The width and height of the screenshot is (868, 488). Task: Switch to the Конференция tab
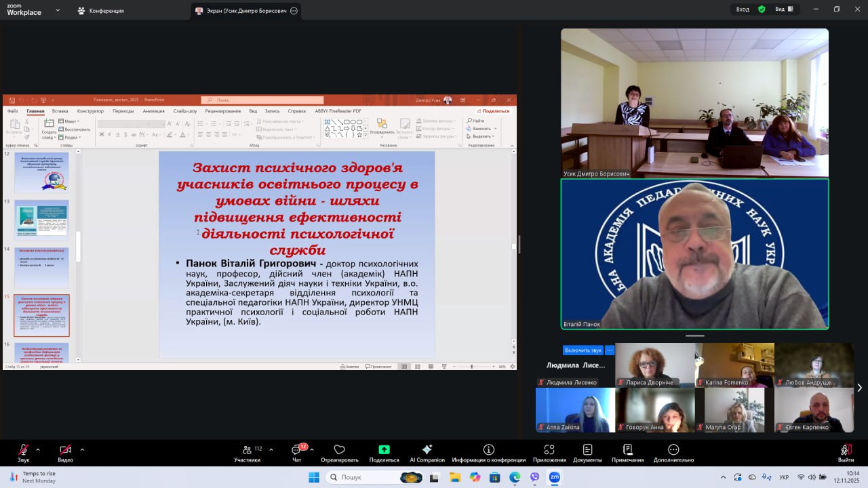click(100, 11)
